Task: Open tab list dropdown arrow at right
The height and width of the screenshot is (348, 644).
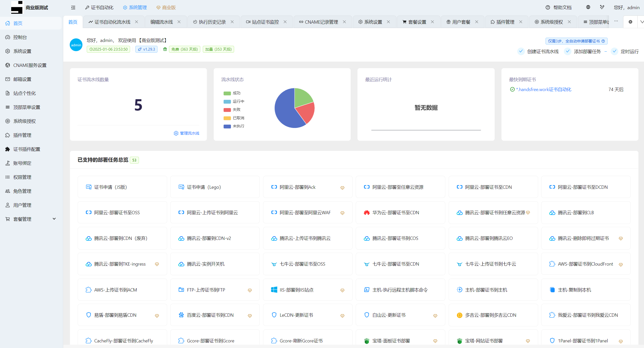Action: (641, 22)
